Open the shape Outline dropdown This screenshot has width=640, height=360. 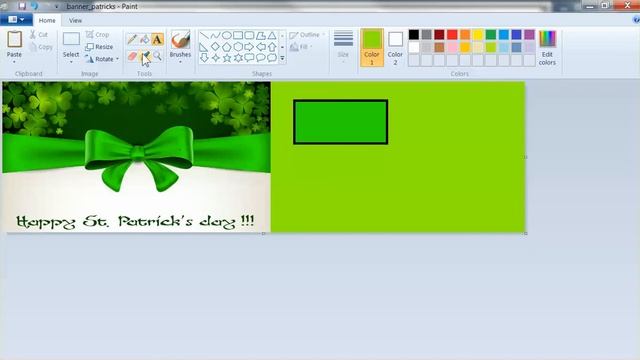[307, 35]
